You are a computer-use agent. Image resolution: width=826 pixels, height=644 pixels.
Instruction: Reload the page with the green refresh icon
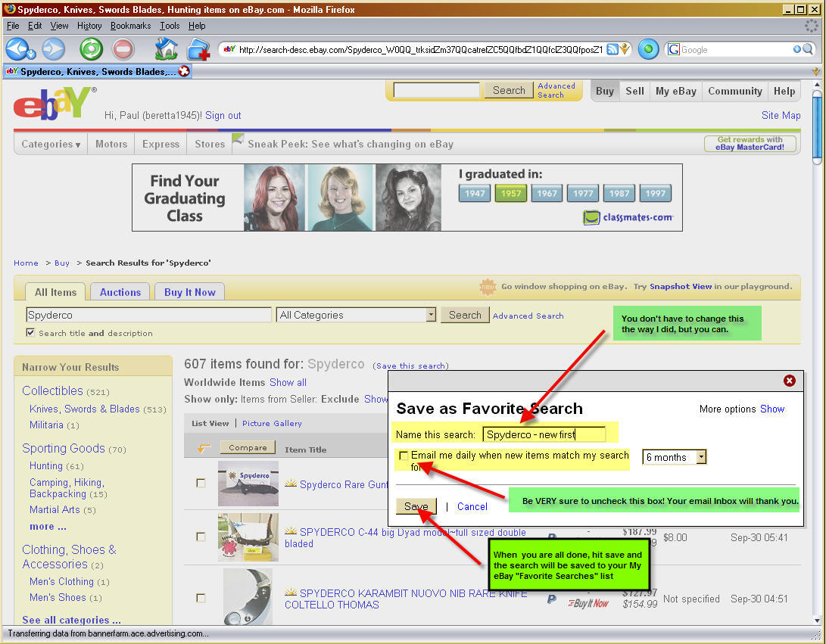point(91,49)
